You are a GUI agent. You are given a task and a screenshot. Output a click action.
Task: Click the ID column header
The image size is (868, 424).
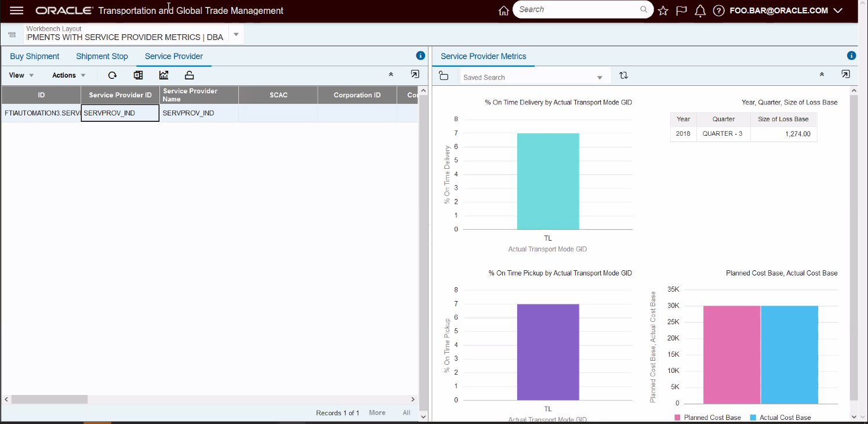click(x=41, y=95)
